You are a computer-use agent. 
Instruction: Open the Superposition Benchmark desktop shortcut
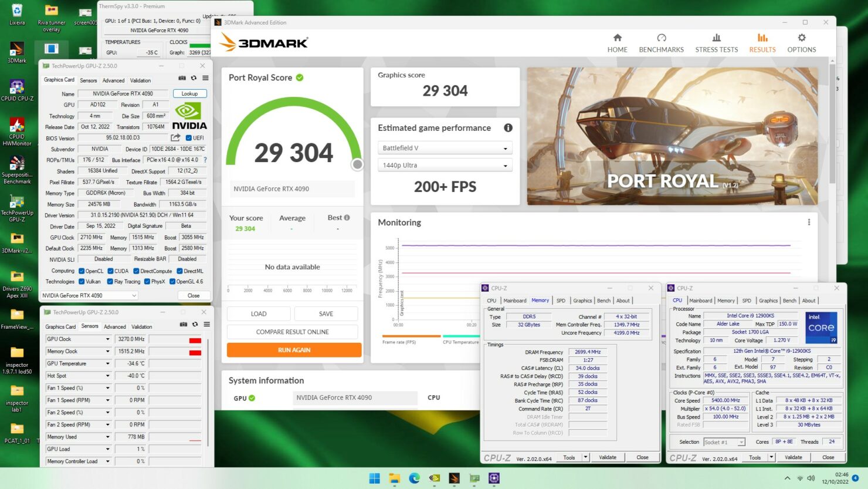[17, 170]
